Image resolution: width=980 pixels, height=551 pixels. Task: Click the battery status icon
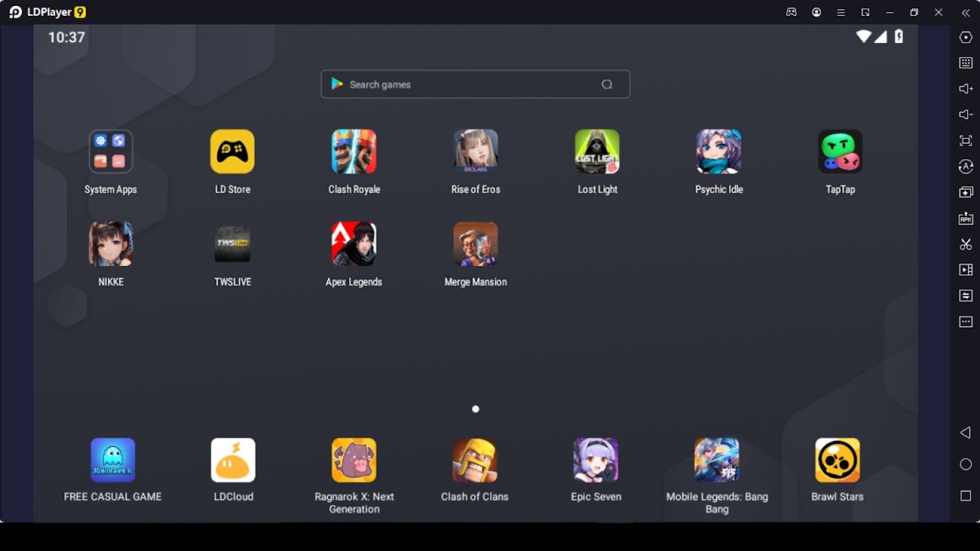click(x=899, y=37)
